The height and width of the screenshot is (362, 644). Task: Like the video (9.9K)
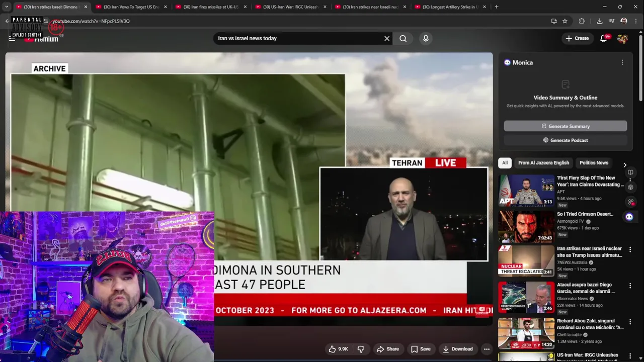click(338, 349)
